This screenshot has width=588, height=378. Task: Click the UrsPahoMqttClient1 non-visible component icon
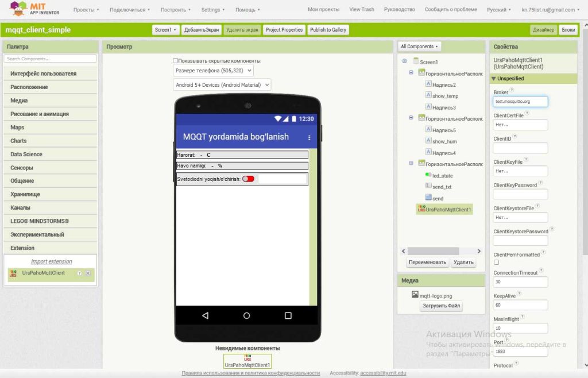[247, 357]
